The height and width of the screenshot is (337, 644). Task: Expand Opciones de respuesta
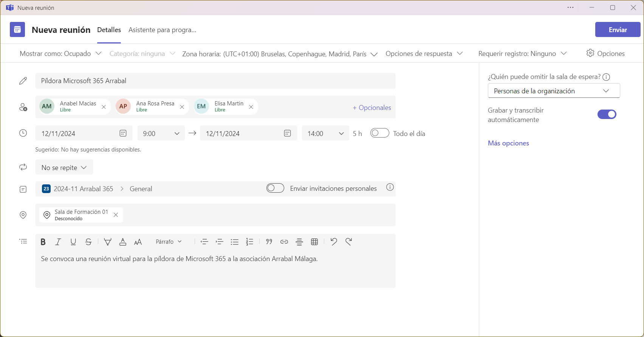pyautogui.click(x=424, y=54)
